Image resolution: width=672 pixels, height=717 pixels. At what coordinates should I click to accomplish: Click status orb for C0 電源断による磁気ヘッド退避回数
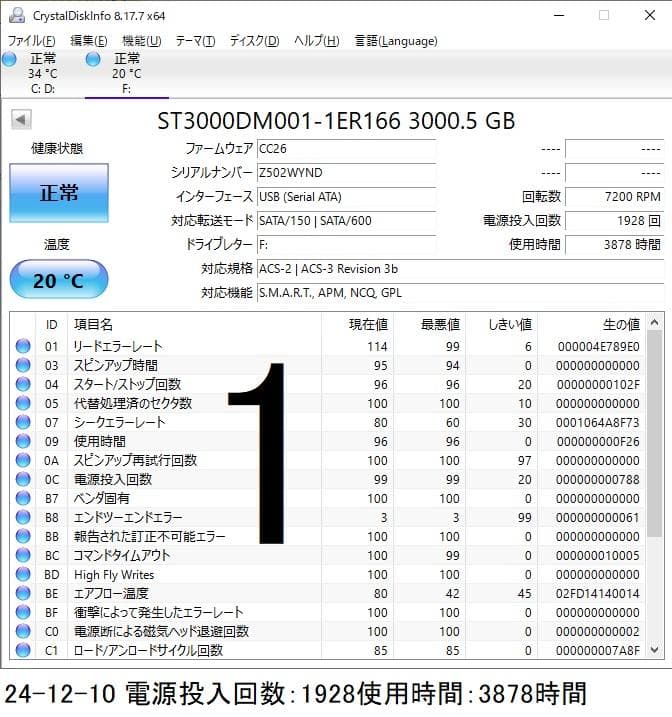23,631
